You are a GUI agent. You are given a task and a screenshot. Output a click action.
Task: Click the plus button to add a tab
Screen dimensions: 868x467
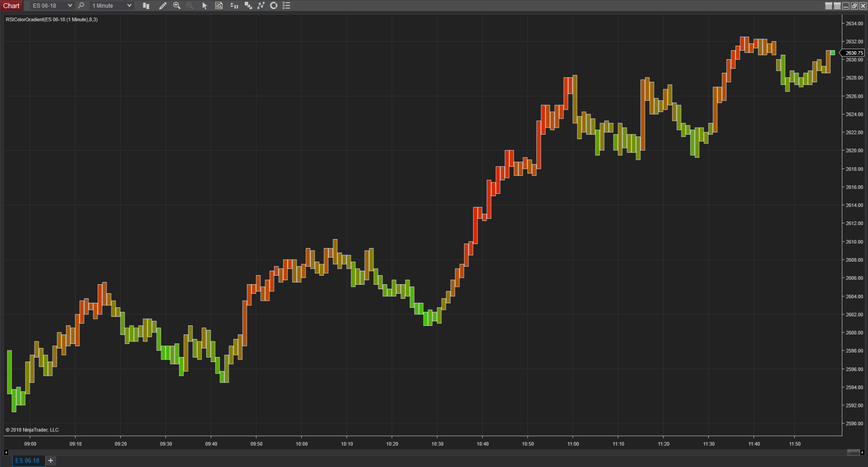point(50,460)
